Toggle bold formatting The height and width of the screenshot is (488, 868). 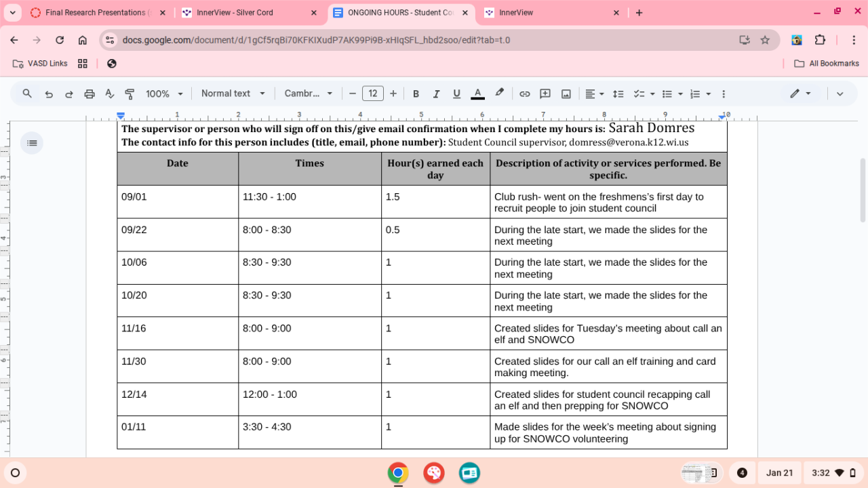(416, 94)
